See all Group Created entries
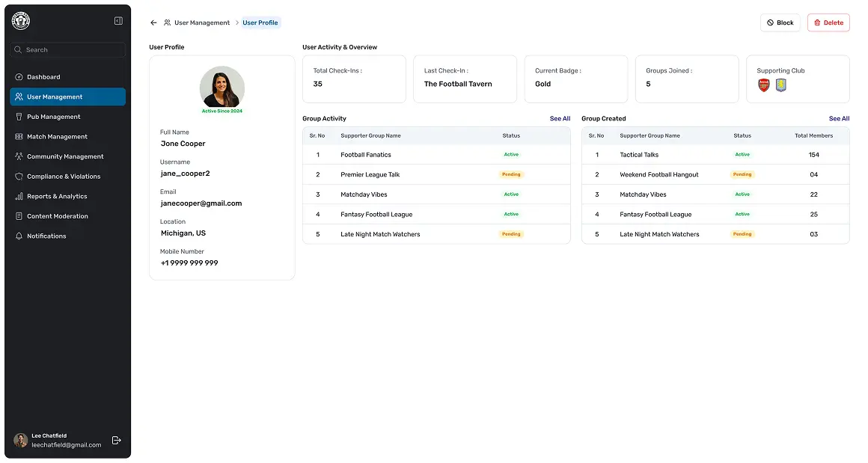The image size is (868, 463). pos(839,119)
